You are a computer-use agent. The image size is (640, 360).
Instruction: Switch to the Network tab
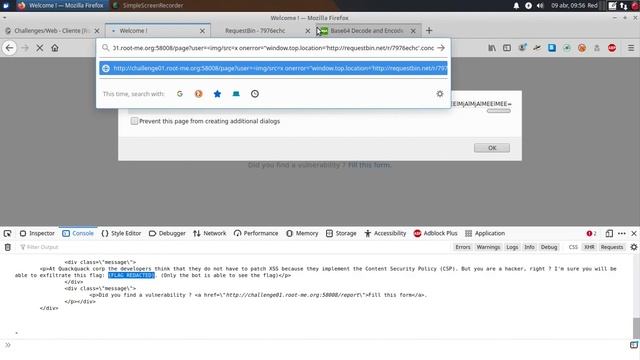(x=210, y=233)
